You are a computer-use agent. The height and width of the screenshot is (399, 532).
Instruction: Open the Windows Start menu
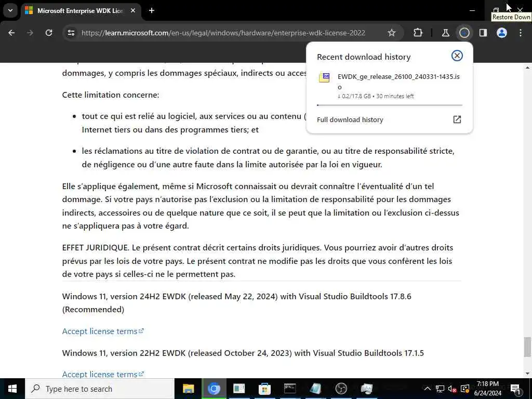(12, 389)
